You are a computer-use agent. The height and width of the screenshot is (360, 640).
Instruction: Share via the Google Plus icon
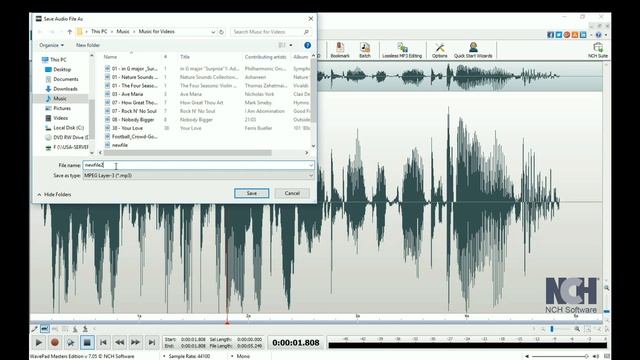point(567,35)
